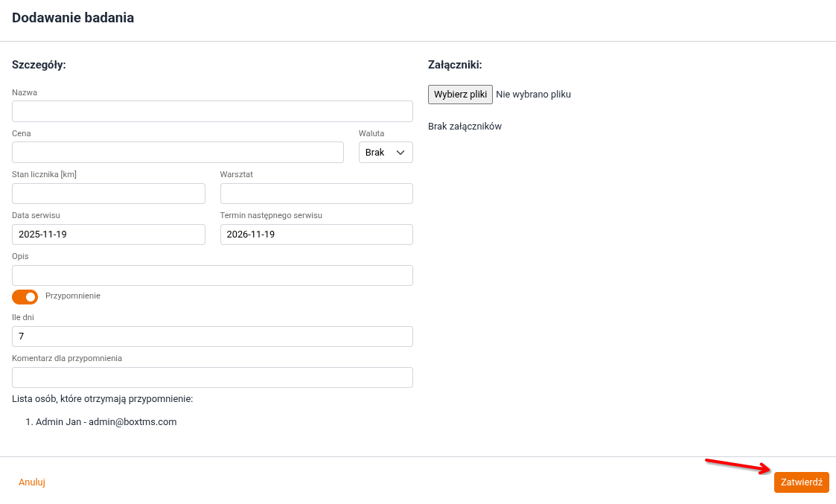Open the Data serwisu date field
The width and height of the screenshot is (836, 504).
coord(108,235)
